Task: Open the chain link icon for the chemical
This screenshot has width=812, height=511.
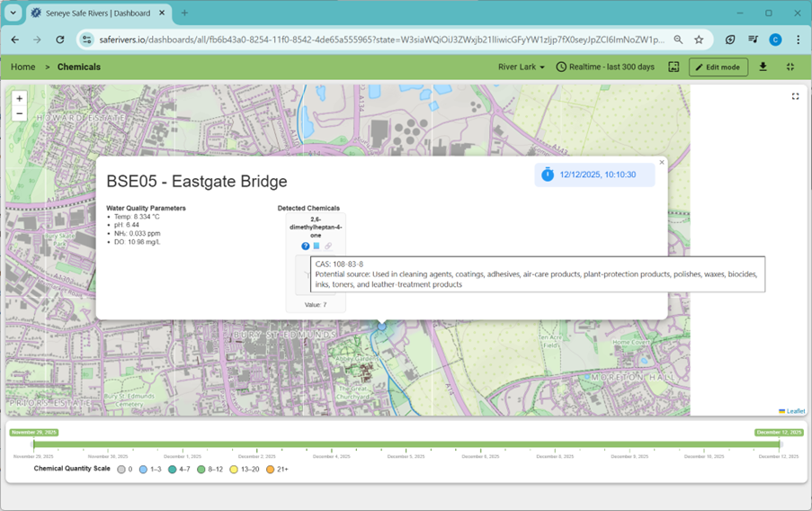Action: [x=328, y=247]
